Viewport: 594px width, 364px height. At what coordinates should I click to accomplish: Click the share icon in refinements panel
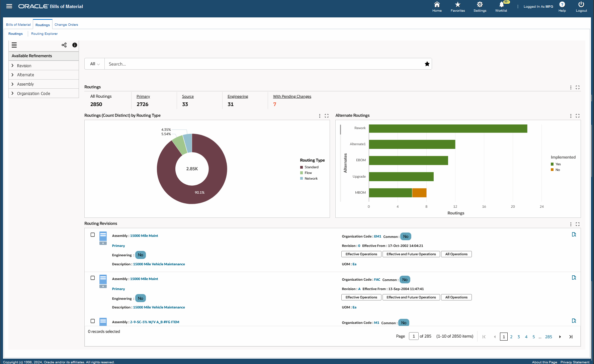(x=64, y=45)
